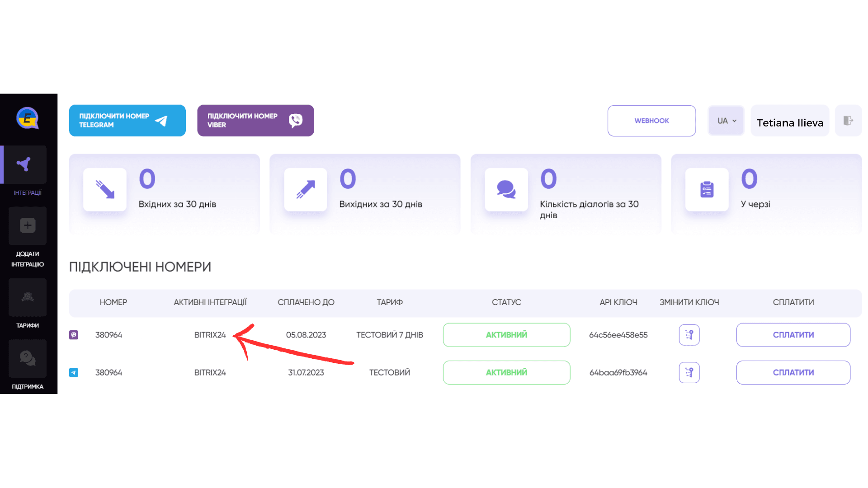The width and height of the screenshot is (868, 488).
Task: Change API key for 64c56ee458e55
Action: [689, 335]
